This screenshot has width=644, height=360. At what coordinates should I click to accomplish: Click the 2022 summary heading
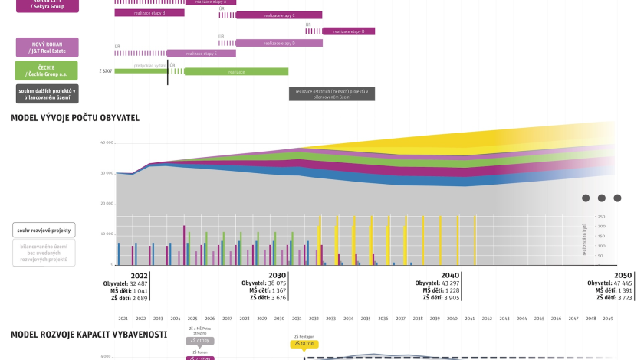click(139, 276)
